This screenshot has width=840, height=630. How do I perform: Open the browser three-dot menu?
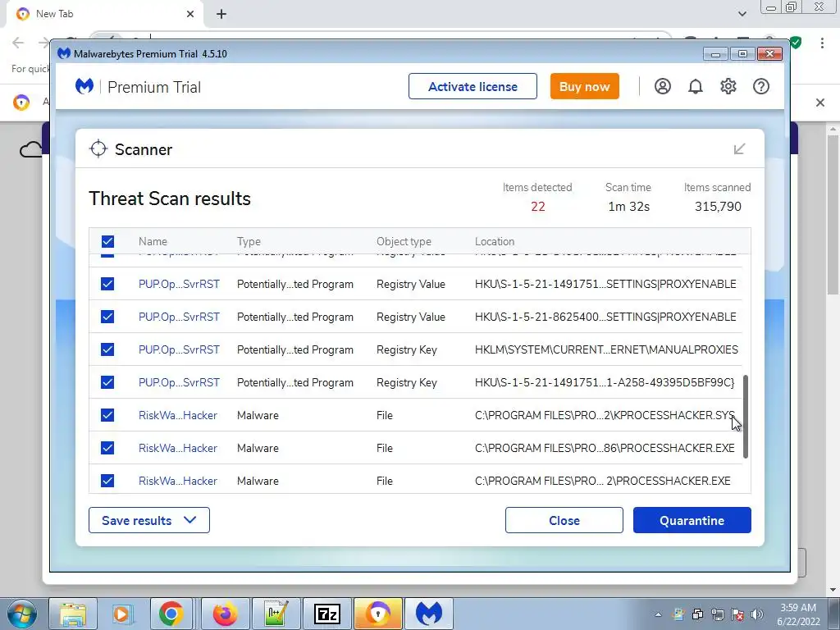[822, 43]
